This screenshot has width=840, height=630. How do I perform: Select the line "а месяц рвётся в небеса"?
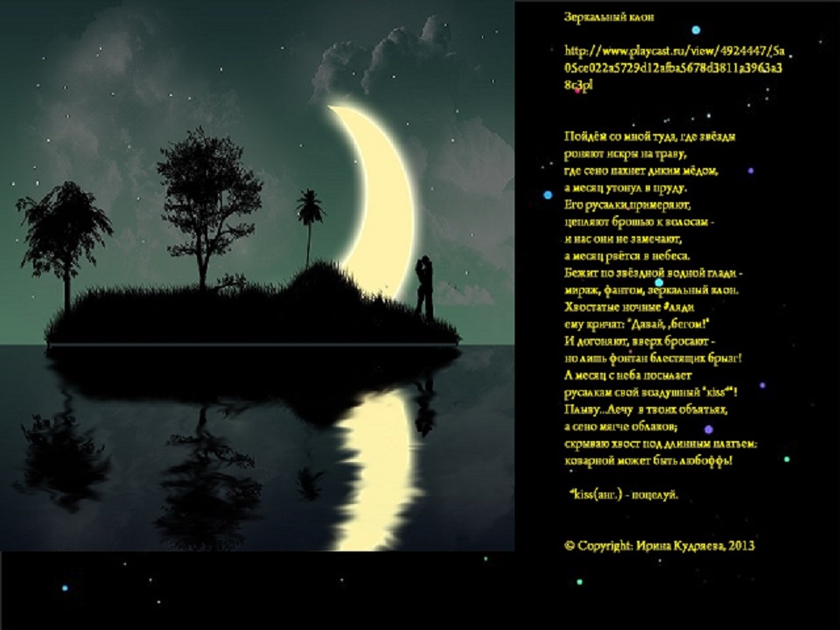[x=627, y=256]
